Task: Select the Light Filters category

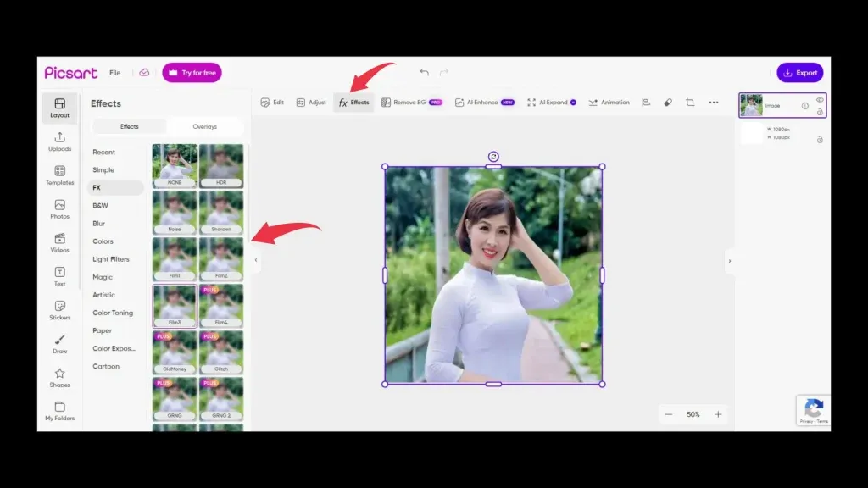Action: click(x=111, y=259)
